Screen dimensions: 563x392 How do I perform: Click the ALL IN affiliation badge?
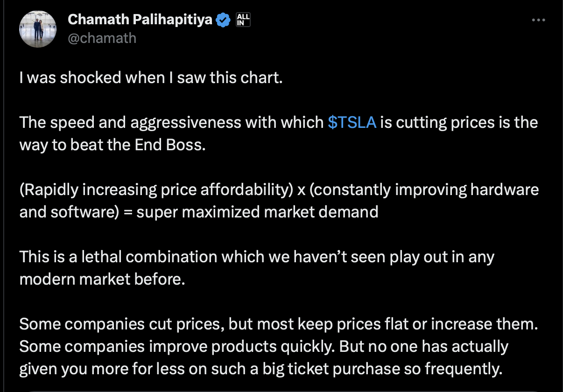[244, 20]
